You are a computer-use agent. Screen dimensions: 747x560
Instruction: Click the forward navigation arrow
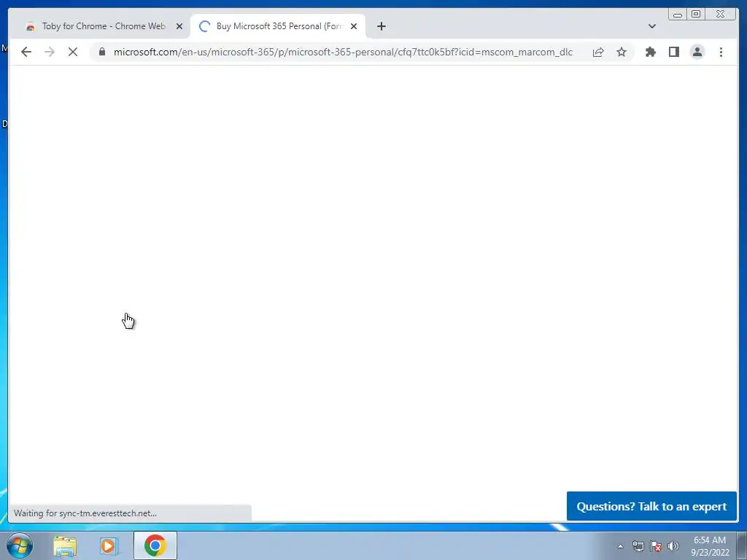50,52
